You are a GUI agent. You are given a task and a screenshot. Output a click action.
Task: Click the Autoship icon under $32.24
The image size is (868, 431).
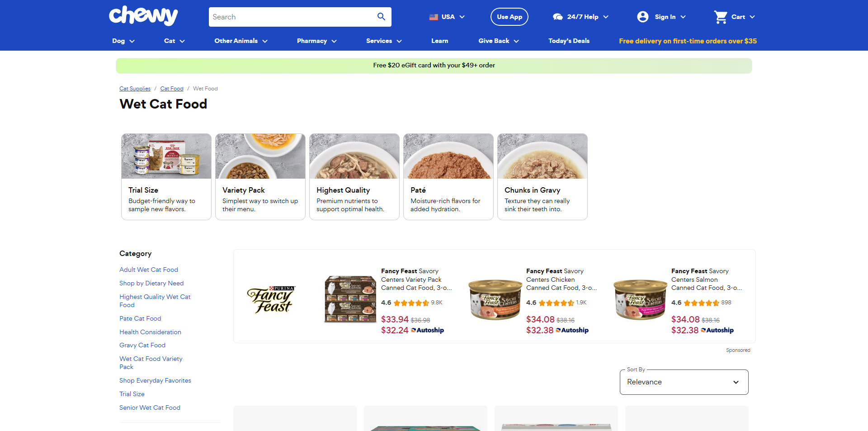point(413,331)
